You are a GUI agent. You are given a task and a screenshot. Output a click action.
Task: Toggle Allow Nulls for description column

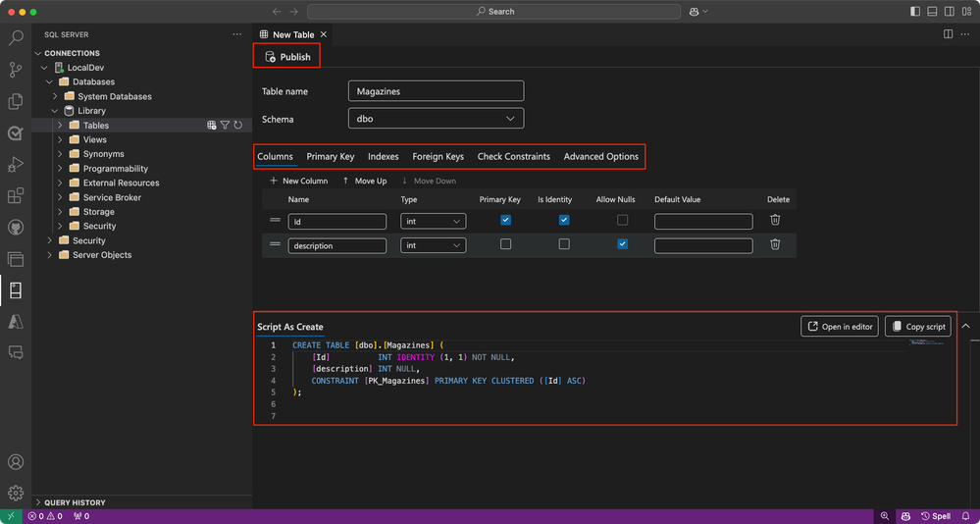click(x=622, y=244)
